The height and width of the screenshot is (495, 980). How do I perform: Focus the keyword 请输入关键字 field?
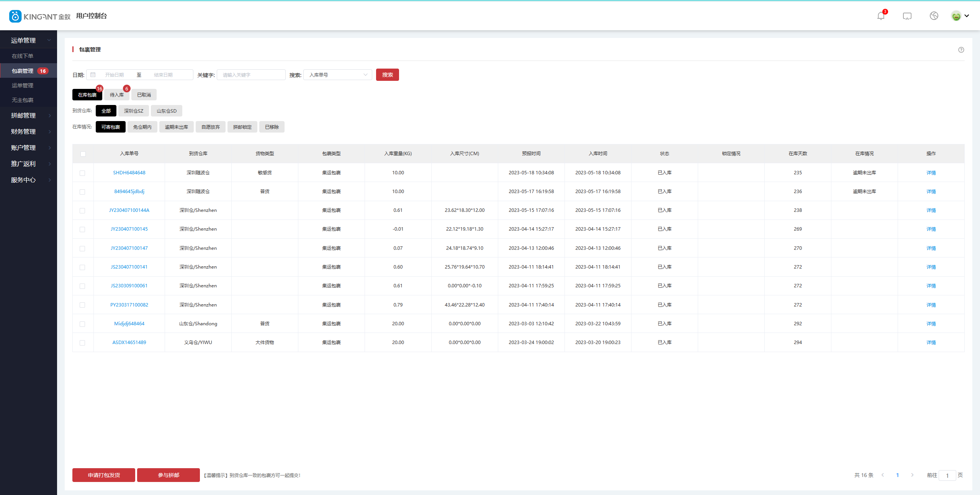(251, 75)
